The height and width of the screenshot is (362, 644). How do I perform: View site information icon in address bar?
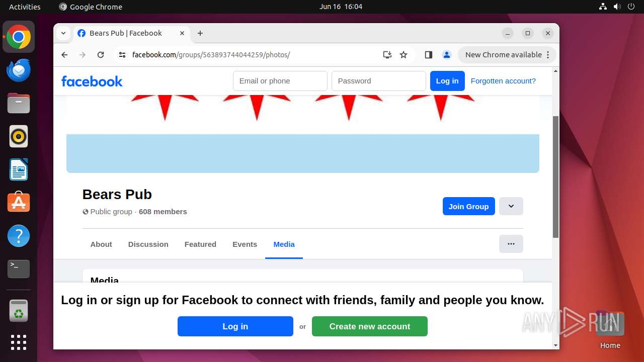(122, 55)
